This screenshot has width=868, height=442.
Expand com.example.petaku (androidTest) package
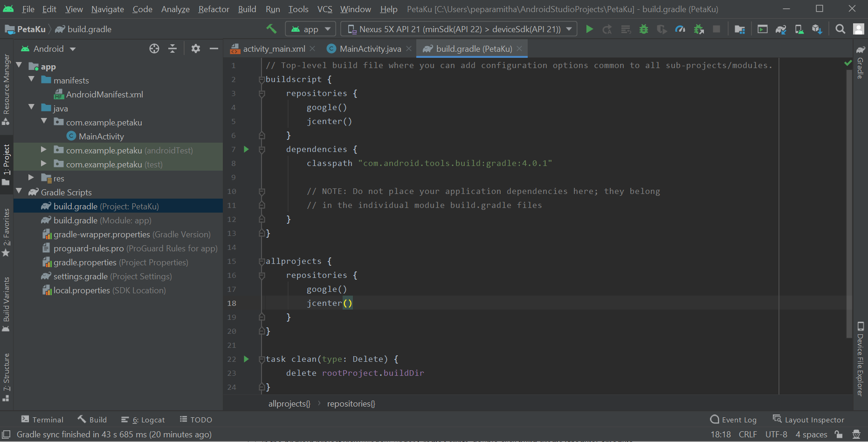44,149
